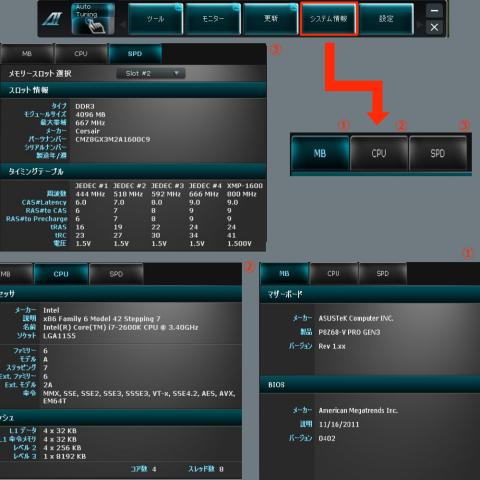Click the product name P8Z68-V PRO GEN3

349,332
